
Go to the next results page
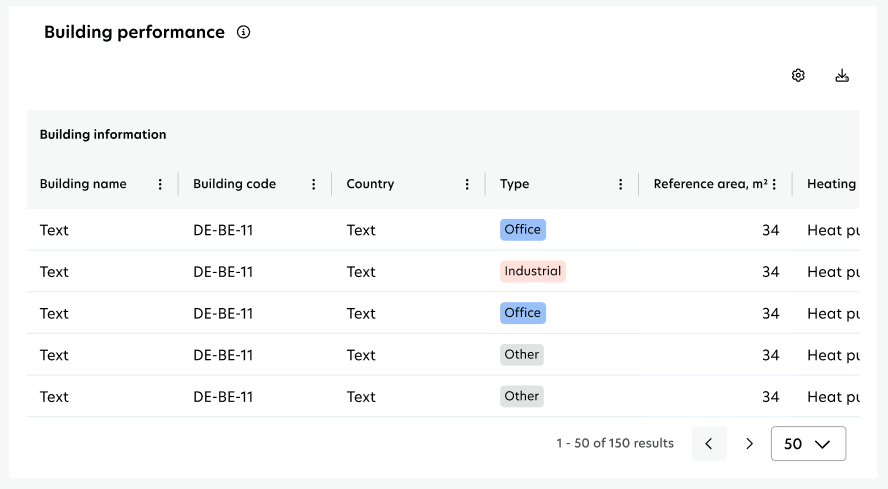tap(749, 444)
